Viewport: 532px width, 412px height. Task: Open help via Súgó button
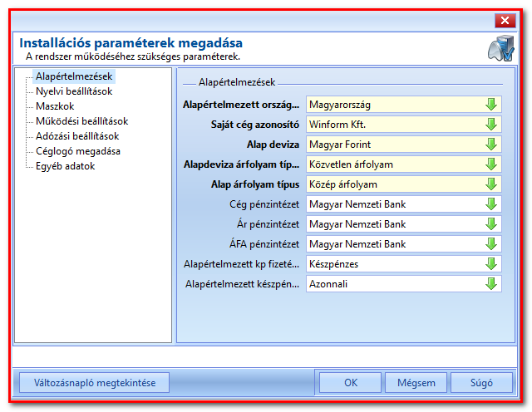click(481, 382)
